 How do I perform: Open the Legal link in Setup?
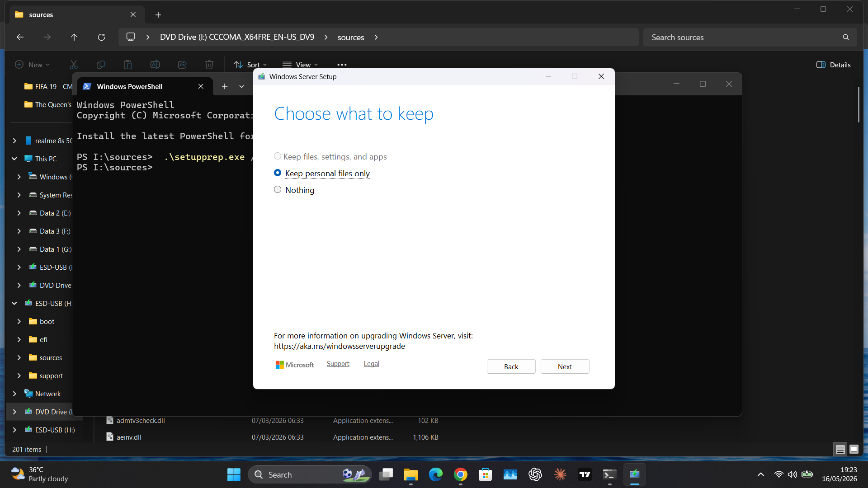point(371,364)
